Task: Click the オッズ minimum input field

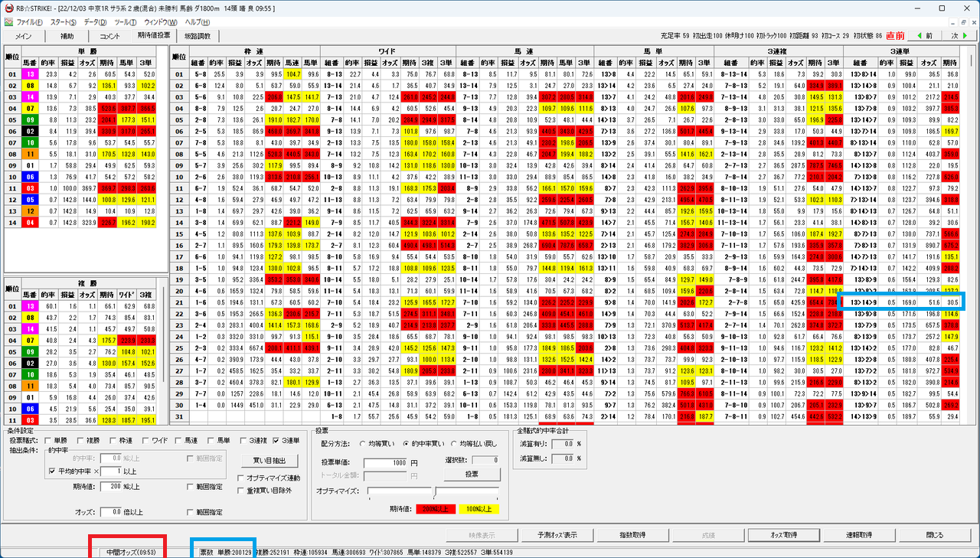Action: tap(110, 512)
